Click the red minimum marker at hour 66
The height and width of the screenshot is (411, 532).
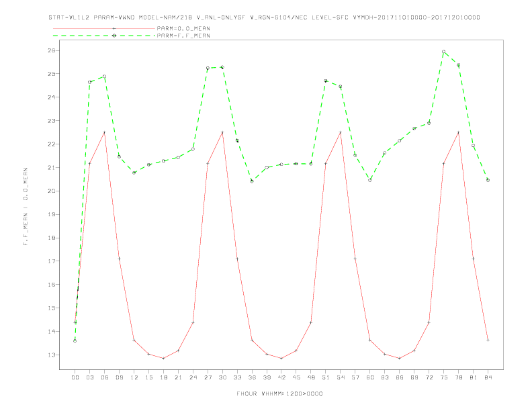pyautogui.click(x=400, y=358)
